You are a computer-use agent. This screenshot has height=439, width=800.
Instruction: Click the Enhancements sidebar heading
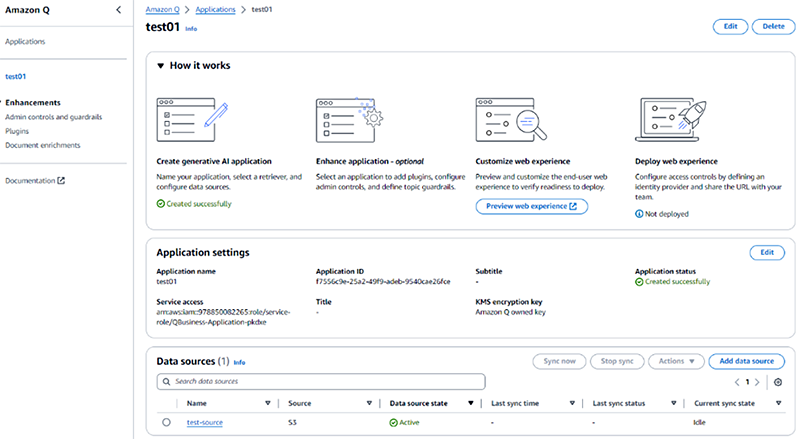[x=33, y=103]
